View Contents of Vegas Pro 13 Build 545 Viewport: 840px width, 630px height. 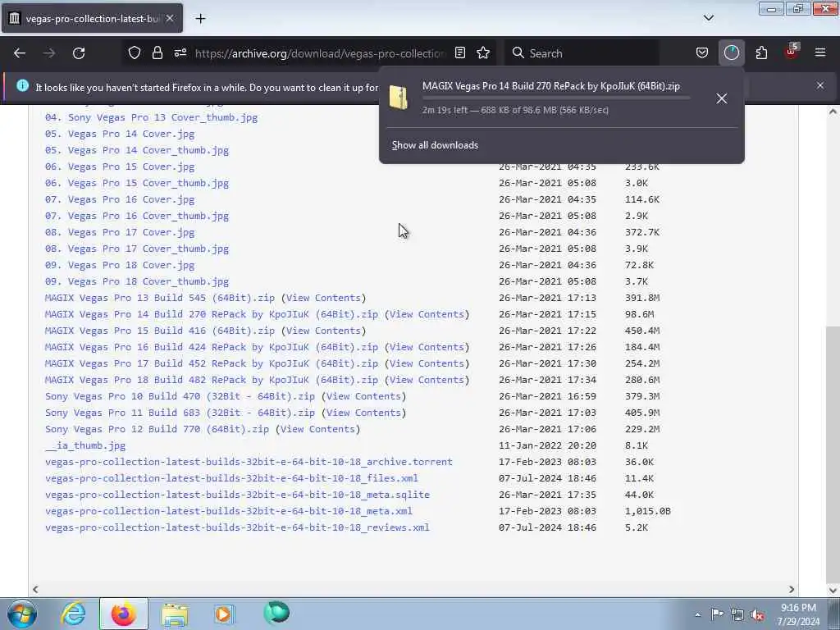323,298
